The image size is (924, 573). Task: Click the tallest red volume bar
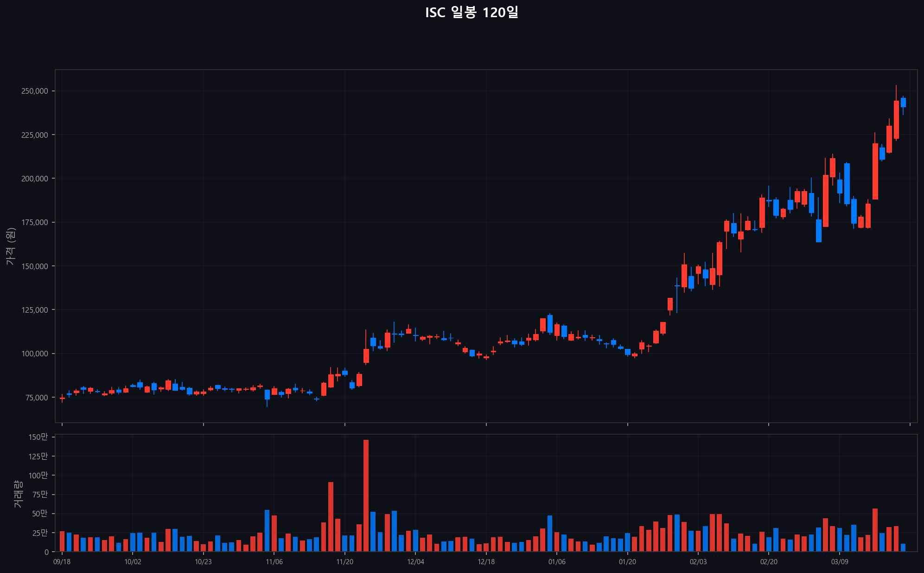coord(366,495)
